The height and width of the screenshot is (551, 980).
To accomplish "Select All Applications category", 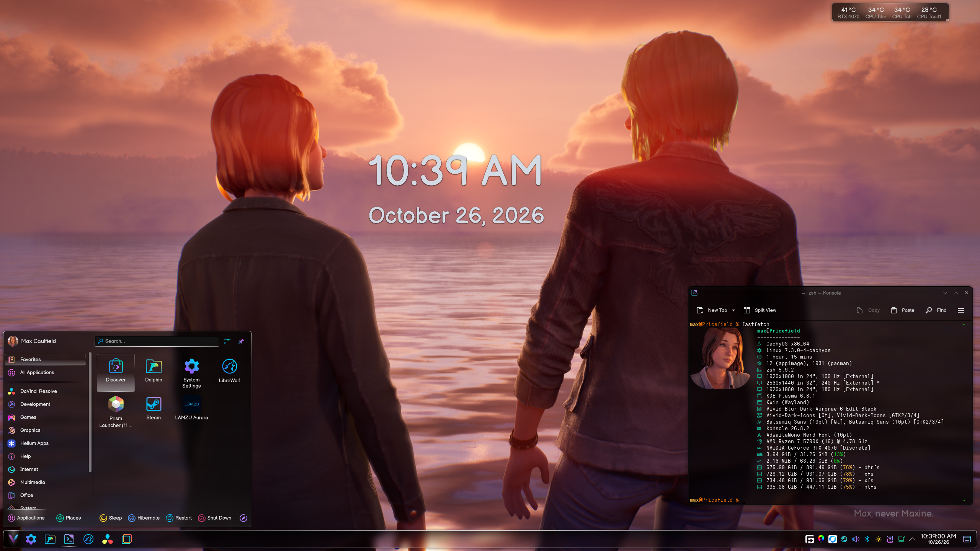I will (46, 372).
